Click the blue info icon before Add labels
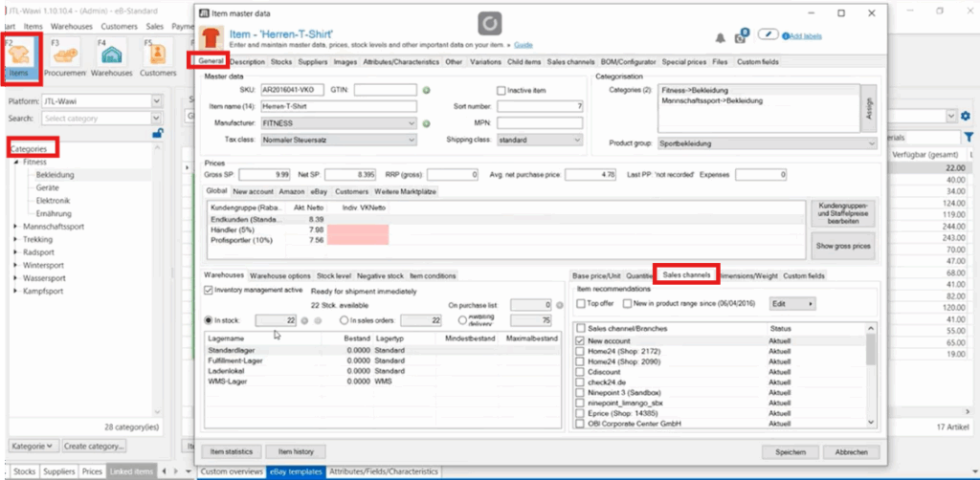This screenshot has width=980, height=480. click(786, 36)
